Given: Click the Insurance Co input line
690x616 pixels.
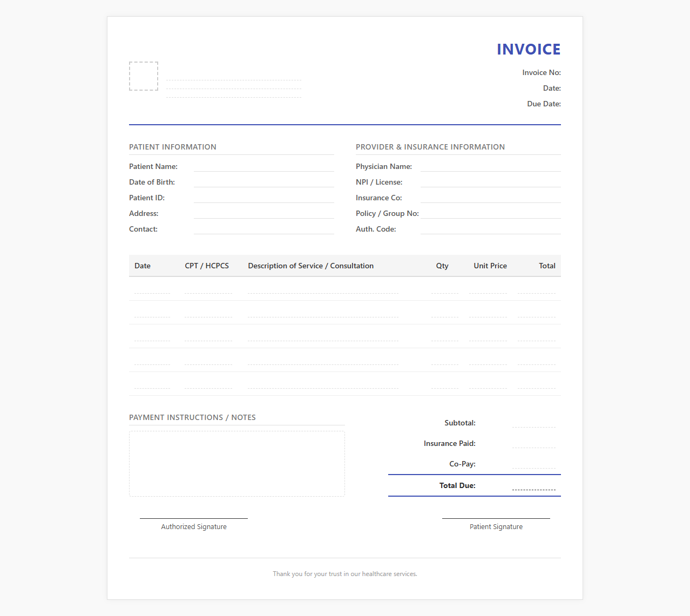Looking at the screenshot, I should tap(491, 198).
